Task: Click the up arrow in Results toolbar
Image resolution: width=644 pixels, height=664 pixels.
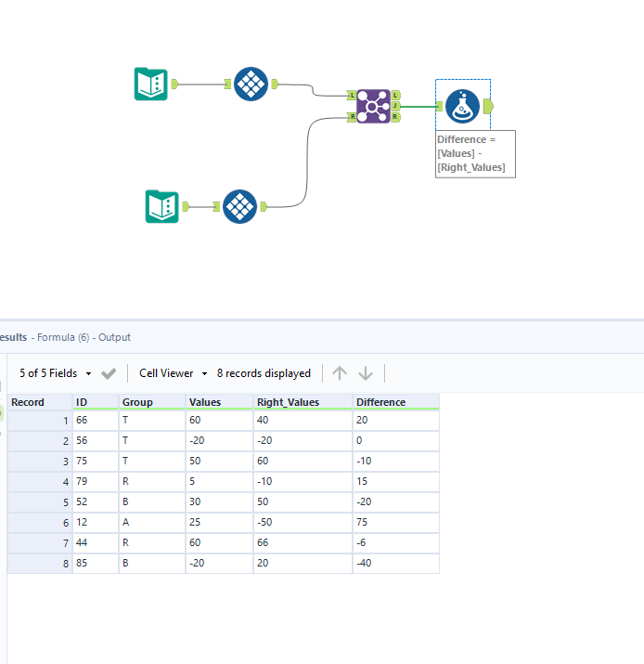Action: coord(340,373)
